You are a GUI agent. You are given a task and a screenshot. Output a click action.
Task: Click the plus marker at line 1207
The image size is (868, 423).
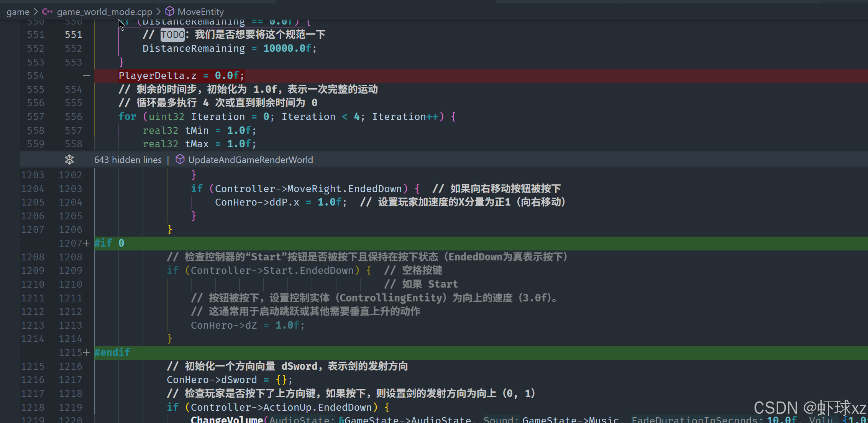point(87,243)
